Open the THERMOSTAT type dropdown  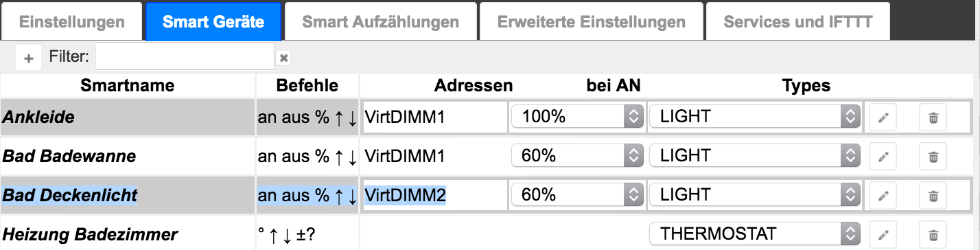tap(755, 234)
